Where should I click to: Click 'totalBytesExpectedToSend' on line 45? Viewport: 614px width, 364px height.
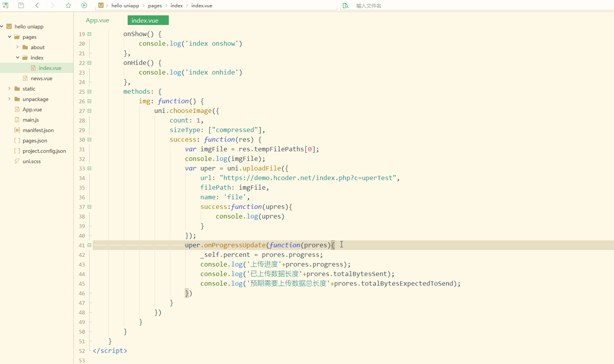407,283
